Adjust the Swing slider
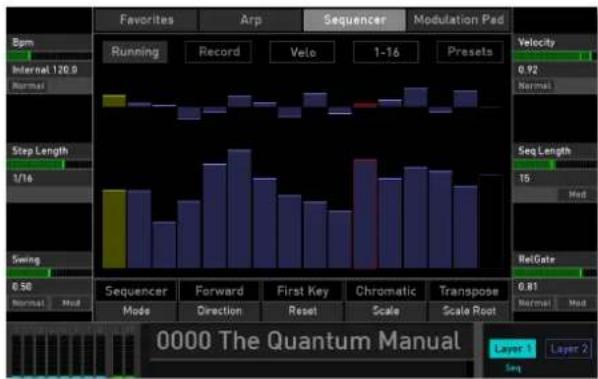 pyautogui.click(x=50, y=273)
